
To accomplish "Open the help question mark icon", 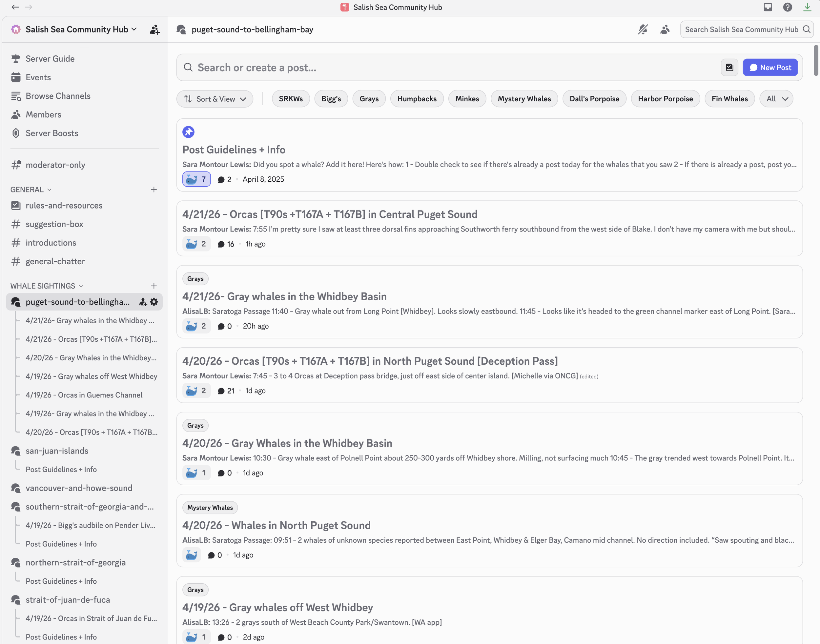I will click(x=787, y=7).
